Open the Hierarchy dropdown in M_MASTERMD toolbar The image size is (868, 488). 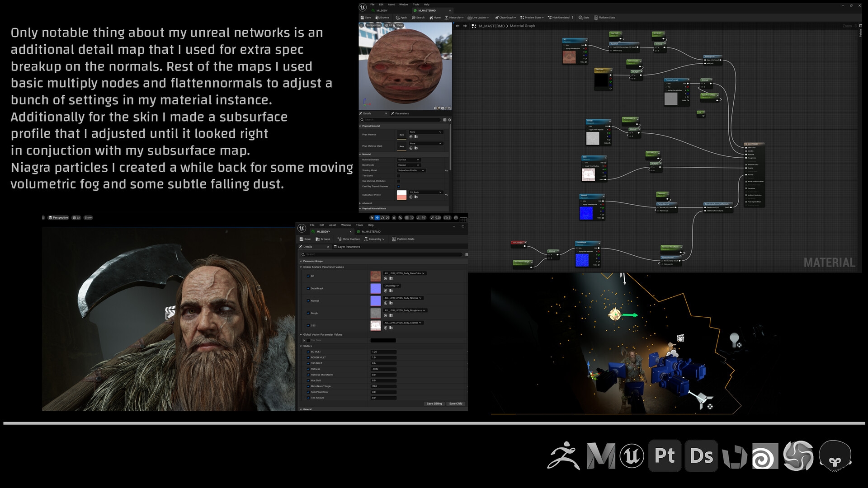tap(454, 18)
